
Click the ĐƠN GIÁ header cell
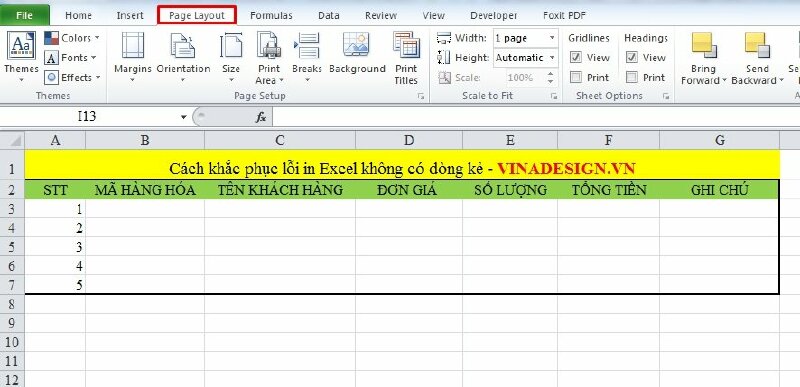point(409,190)
